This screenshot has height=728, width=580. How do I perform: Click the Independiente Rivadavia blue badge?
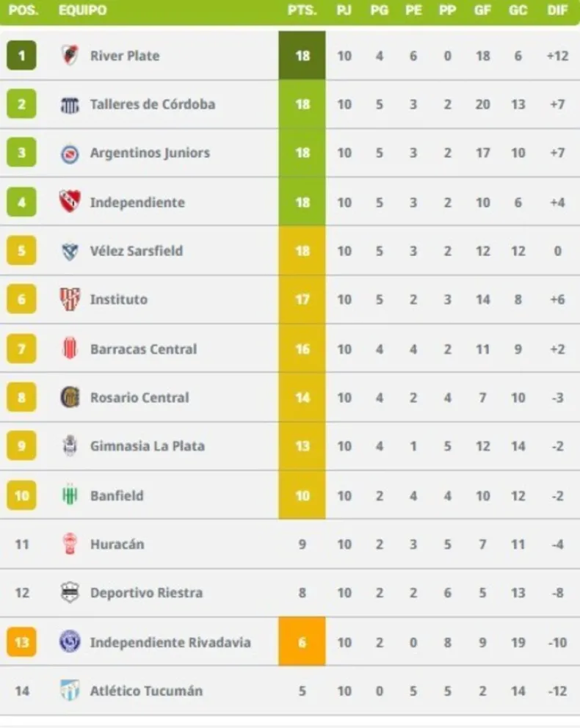coord(70,641)
